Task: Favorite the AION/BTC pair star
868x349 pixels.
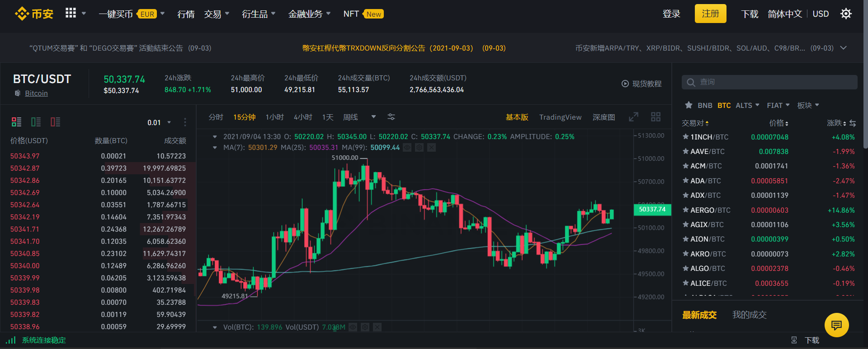Action: coord(686,239)
